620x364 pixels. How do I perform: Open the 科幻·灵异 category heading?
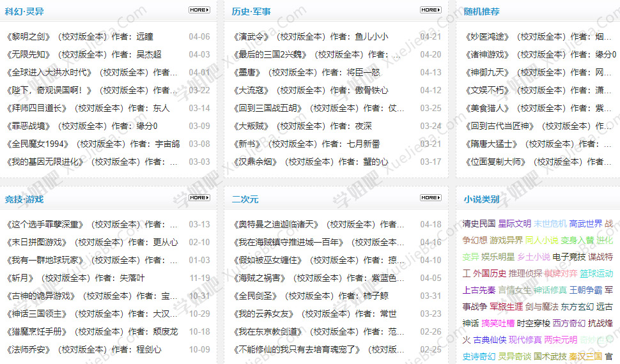coord(24,11)
